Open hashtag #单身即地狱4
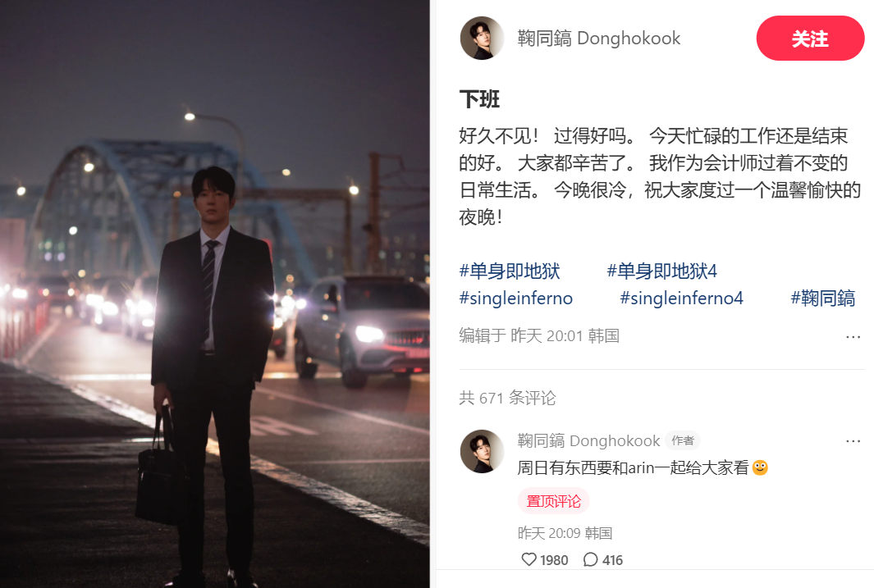 (661, 271)
